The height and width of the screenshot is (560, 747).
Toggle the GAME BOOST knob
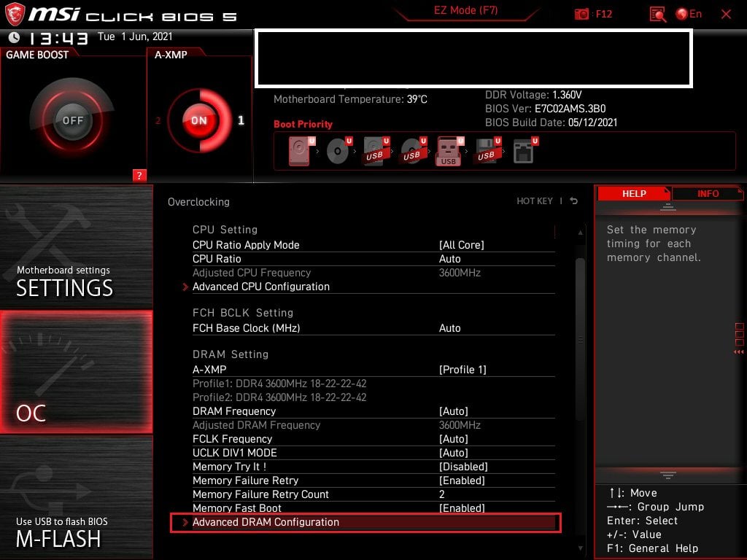(72, 120)
